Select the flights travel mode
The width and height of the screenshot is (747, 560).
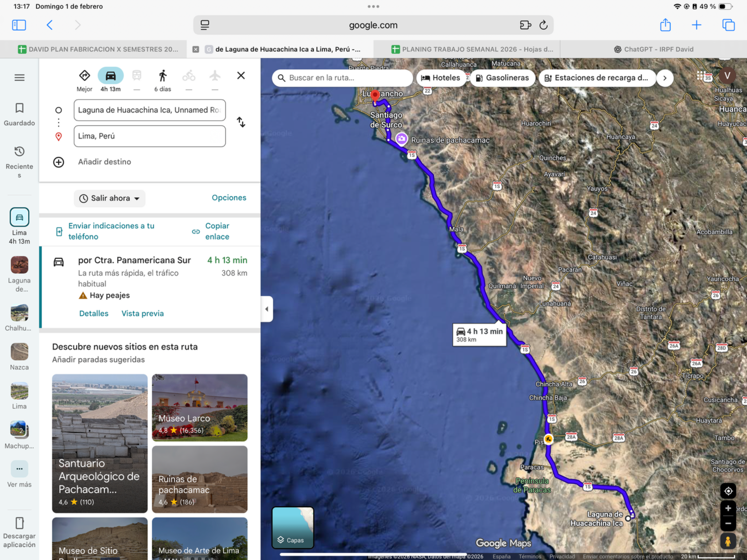point(215,80)
